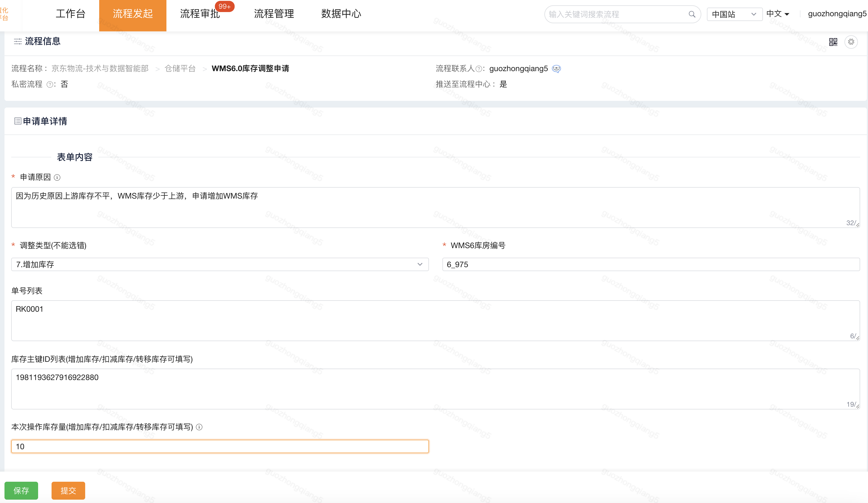Click info icon beside 本次操作库存量 label

[199, 427]
